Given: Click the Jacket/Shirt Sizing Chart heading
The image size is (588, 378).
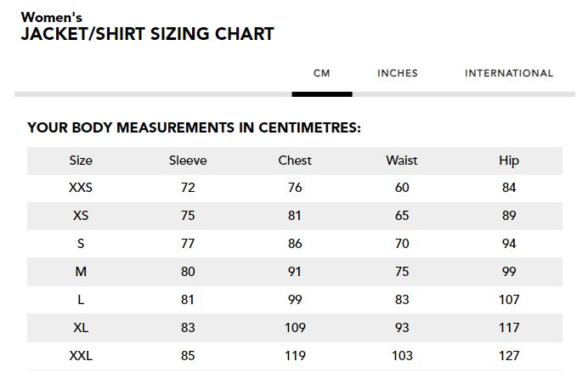Looking at the screenshot, I should 147,35.
